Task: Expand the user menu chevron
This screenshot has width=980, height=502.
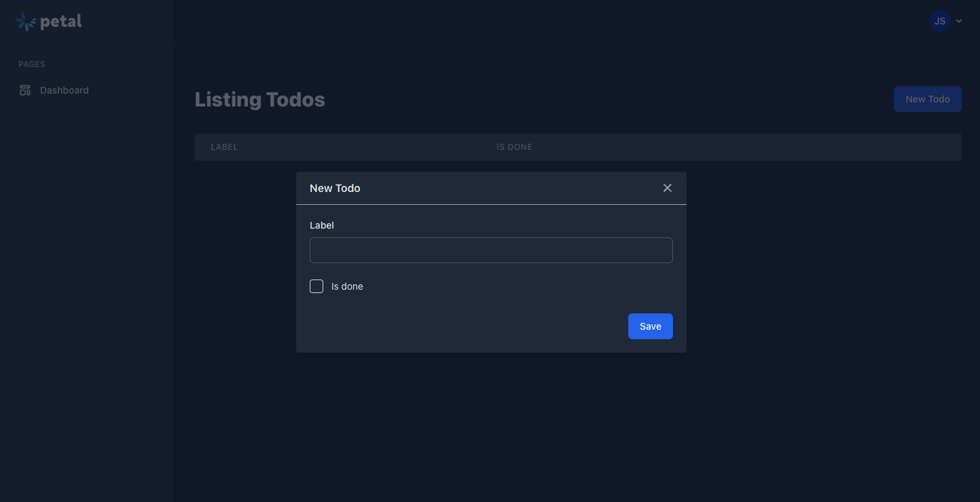Action: [x=959, y=21]
